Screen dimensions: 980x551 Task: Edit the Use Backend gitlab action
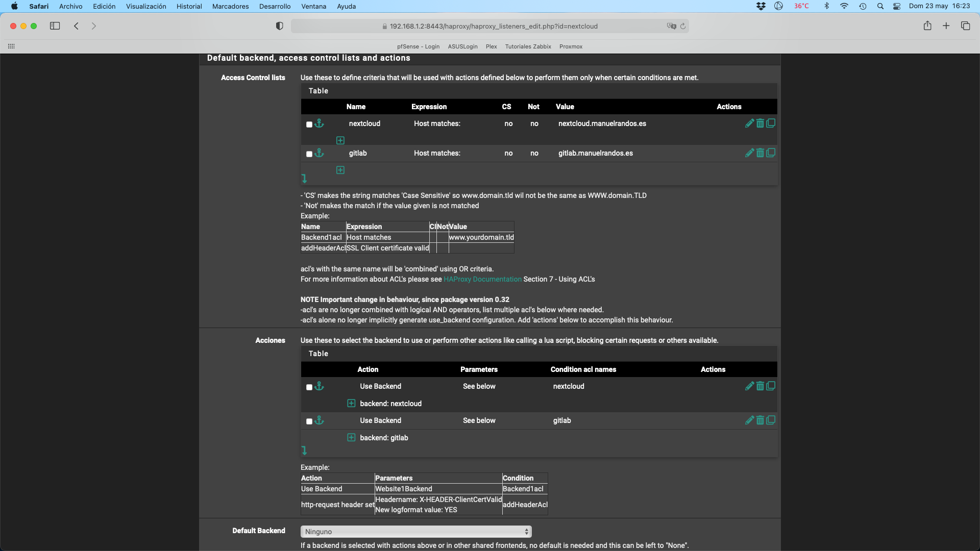click(749, 420)
